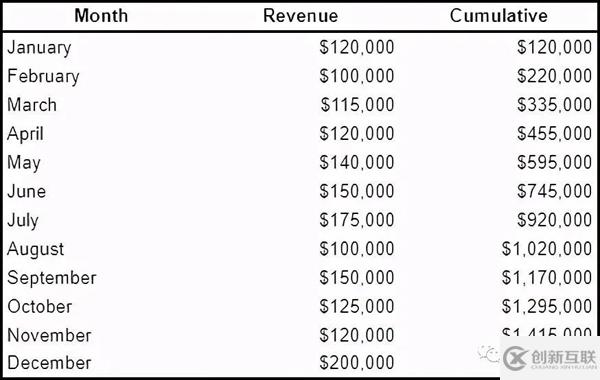Click February revenue $100,000 cell

[x=357, y=76]
